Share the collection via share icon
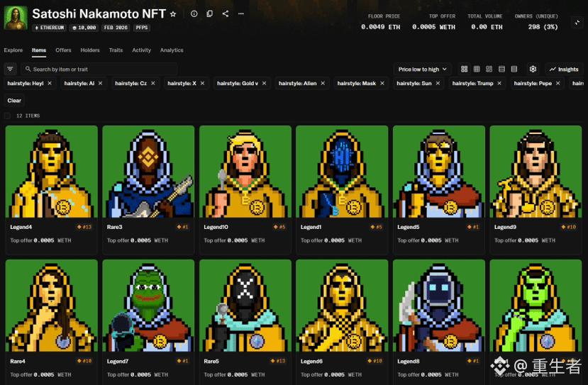Image resolution: width=588 pixels, height=385 pixels. click(226, 14)
